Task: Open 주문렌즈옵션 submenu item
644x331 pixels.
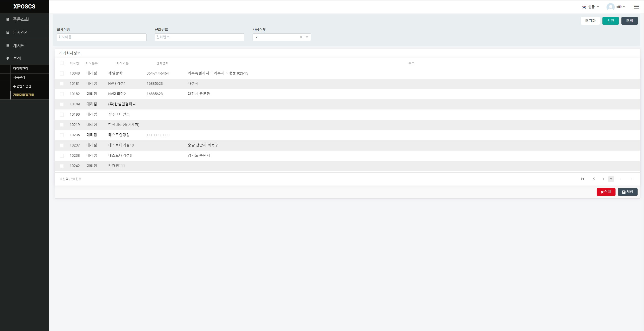Action: (x=22, y=86)
